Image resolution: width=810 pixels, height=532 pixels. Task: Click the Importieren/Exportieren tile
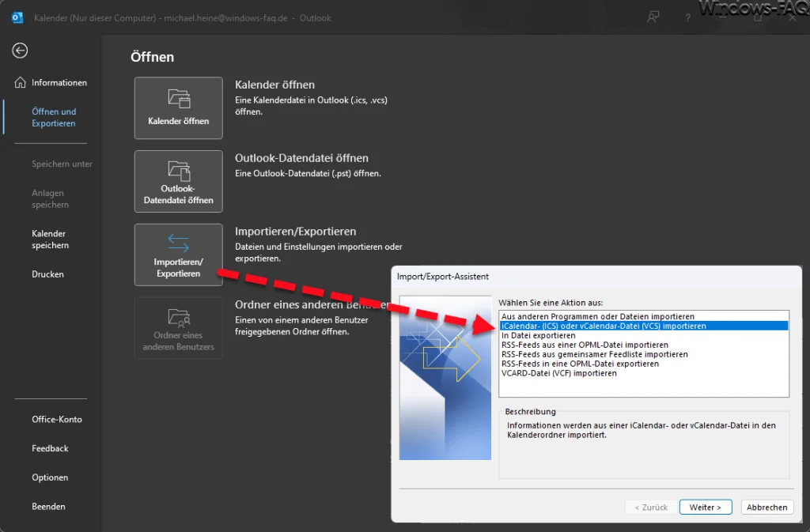[178, 255]
